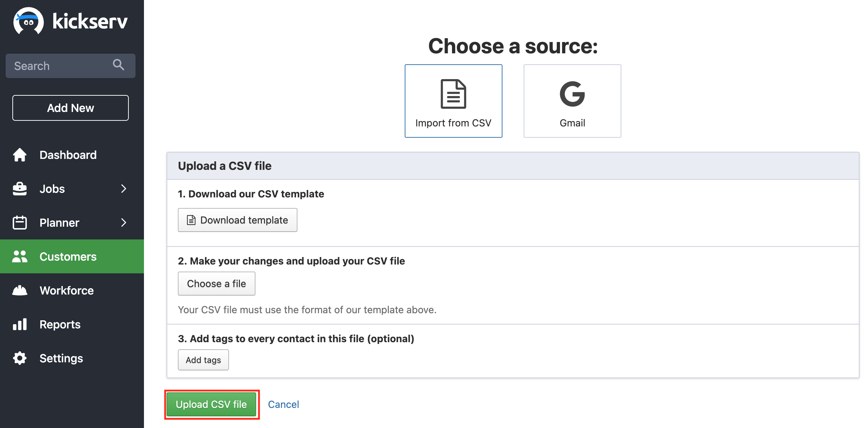
Task: Select the Import from CSV source
Action: pos(453,101)
